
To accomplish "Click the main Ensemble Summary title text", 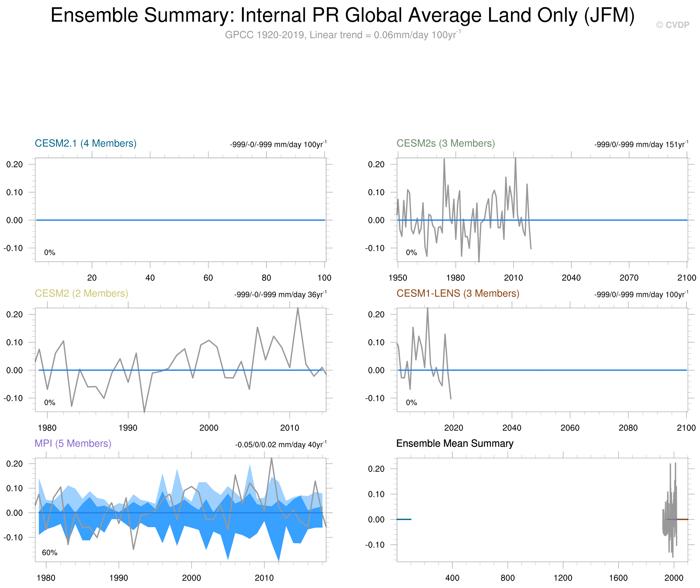I will 342,15.
